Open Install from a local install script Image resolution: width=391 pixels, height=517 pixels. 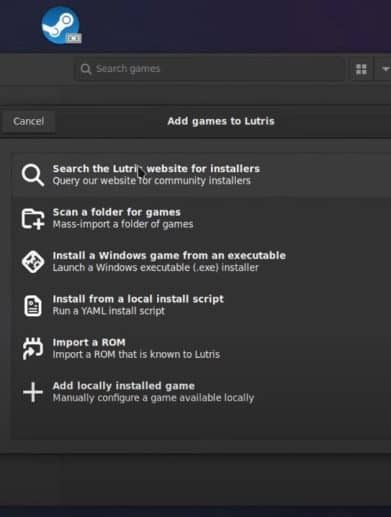(138, 299)
